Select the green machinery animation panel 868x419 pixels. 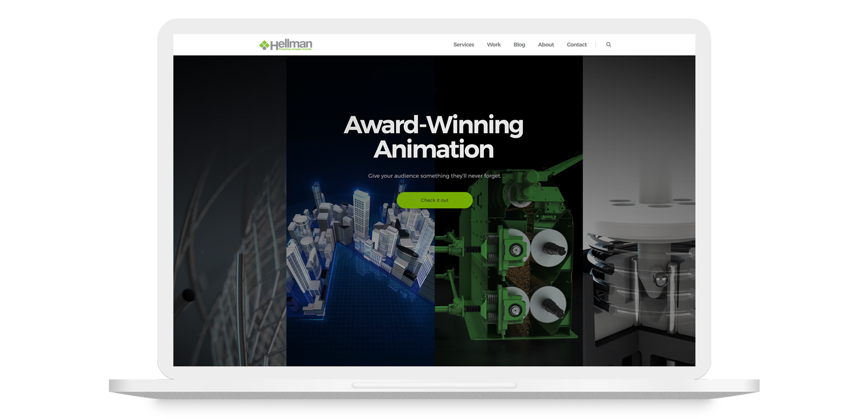509,211
